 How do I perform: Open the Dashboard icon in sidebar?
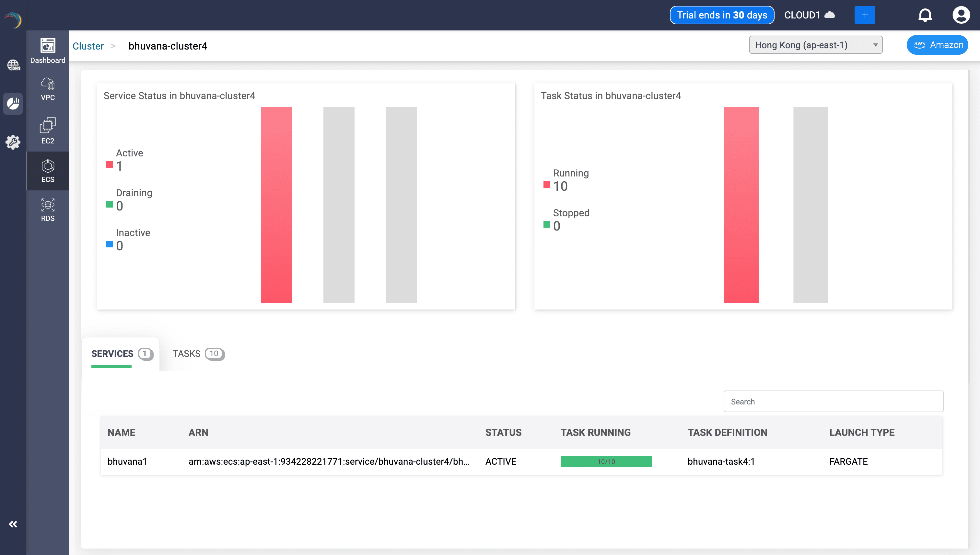pos(48,50)
